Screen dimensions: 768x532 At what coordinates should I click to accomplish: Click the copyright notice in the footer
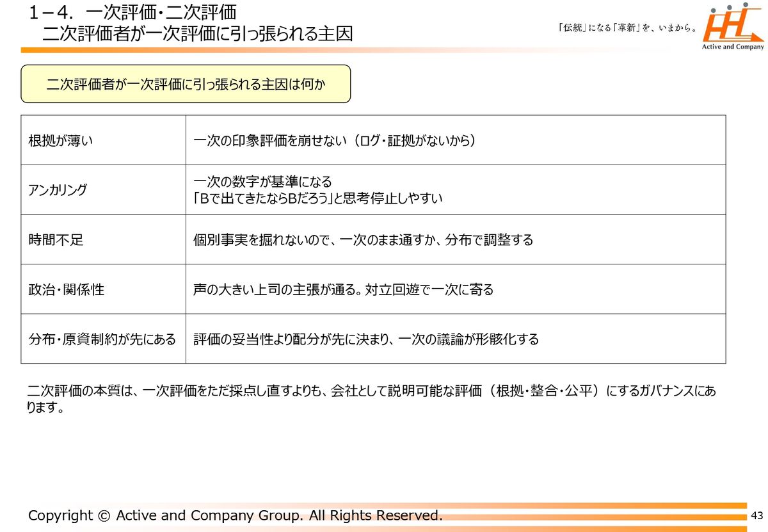[235, 515]
